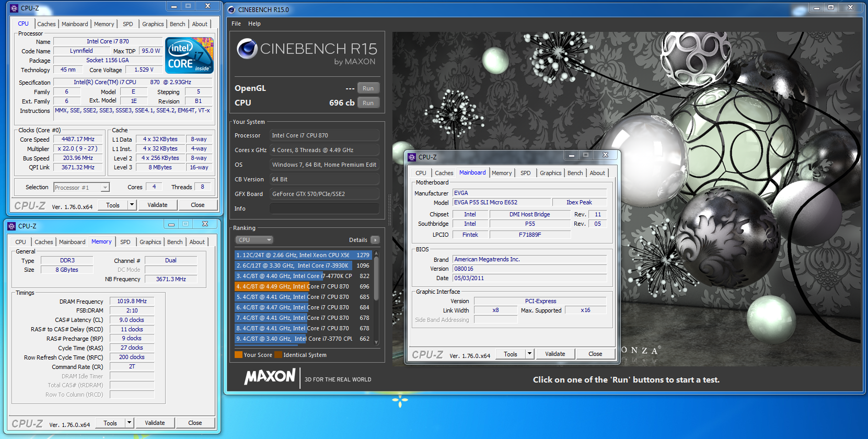Click the GFX Board field GeForce GTX 570
This screenshot has width=868, height=439.
324,194
